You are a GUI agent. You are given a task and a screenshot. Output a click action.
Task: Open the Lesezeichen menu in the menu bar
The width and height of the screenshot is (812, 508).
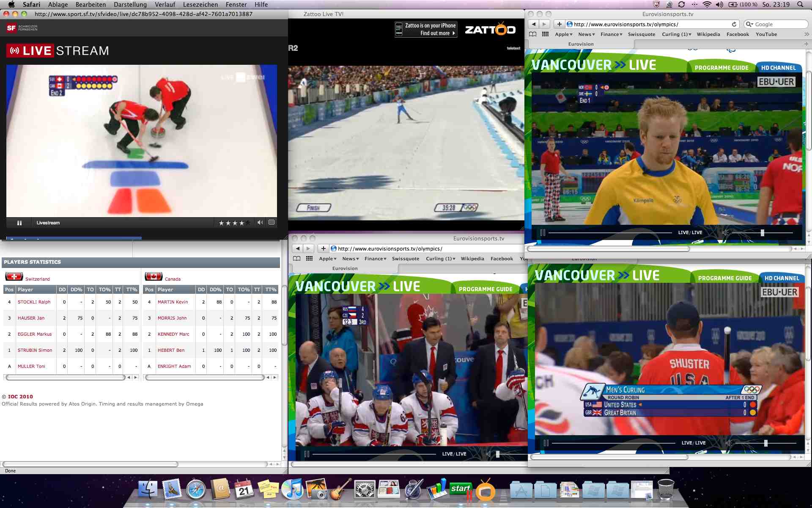200,4
